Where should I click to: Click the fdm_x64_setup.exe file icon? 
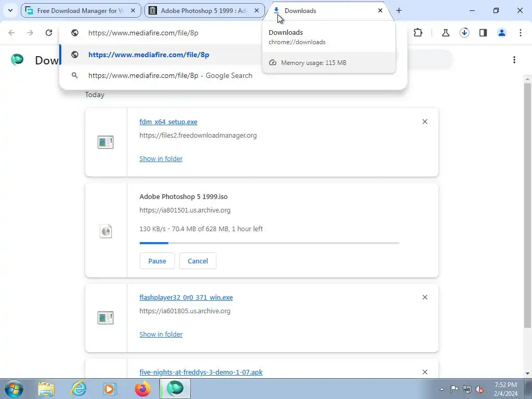coord(105,142)
